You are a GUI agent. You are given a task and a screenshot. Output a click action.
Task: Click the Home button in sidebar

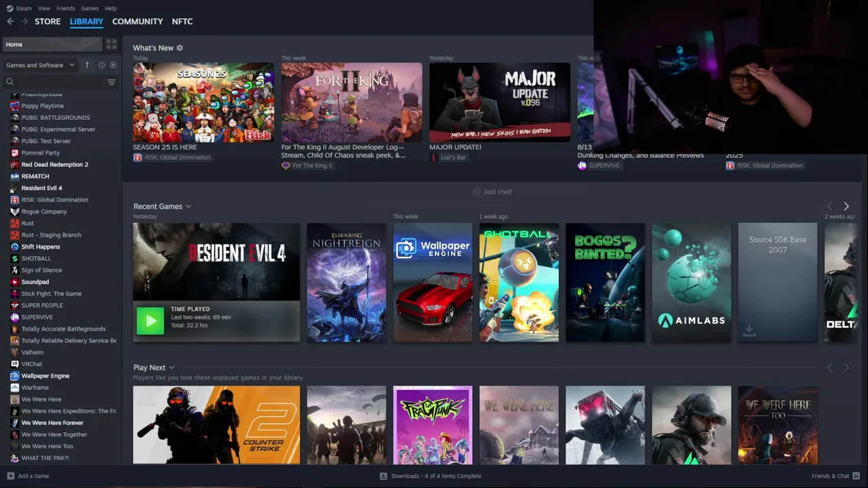pyautogui.click(x=52, y=44)
